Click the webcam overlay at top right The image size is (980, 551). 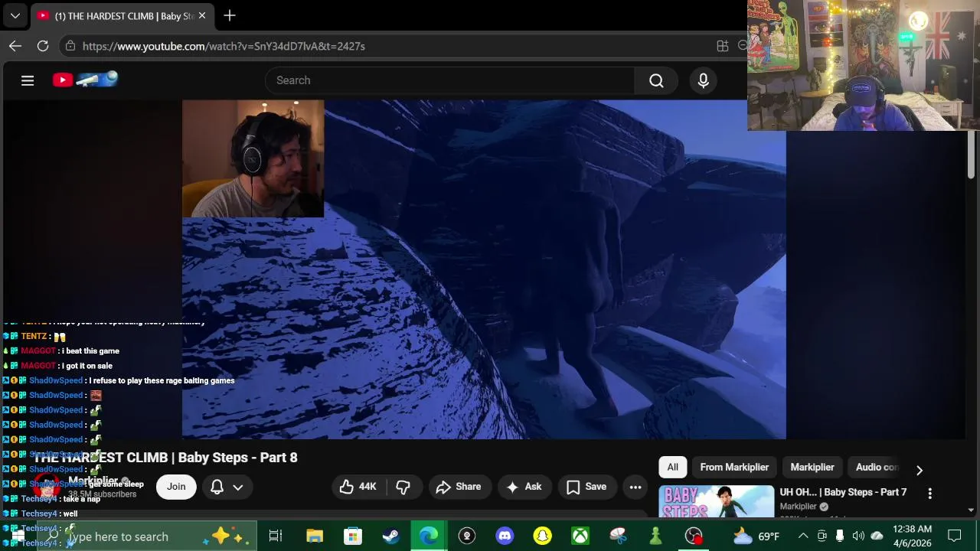coord(864,65)
